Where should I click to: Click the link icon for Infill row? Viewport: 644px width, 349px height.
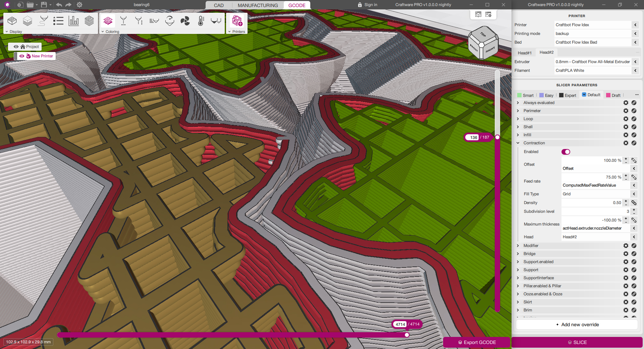pyautogui.click(x=634, y=135)
